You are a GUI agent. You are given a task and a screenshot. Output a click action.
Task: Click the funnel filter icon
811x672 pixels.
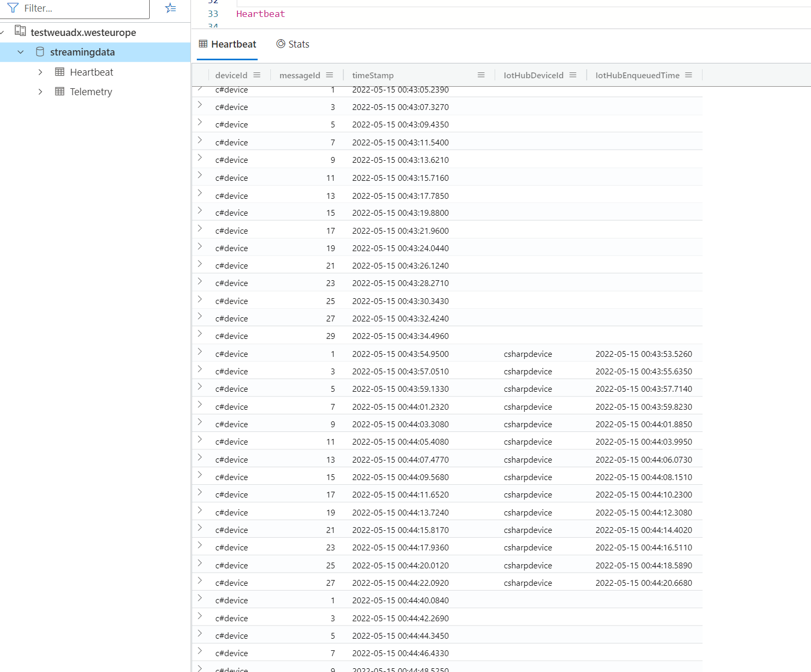(13, 8)
